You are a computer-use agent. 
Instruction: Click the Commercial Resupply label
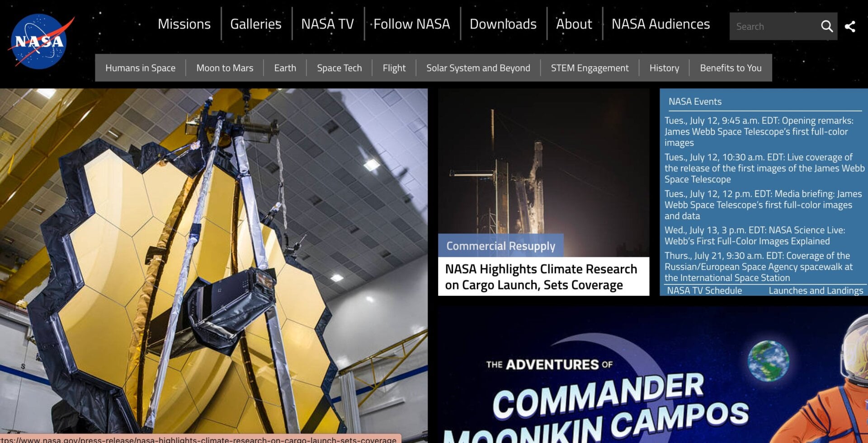tap(501, 246)
